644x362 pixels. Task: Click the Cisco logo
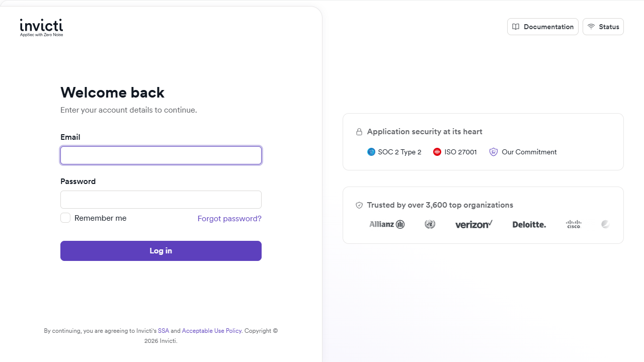[x=574, y=224]
